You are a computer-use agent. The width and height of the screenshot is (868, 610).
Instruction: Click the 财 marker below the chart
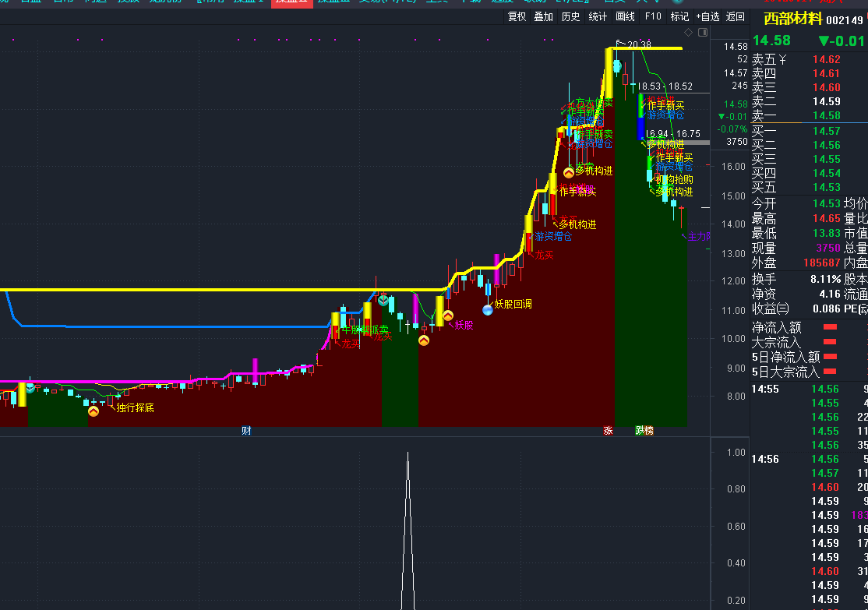click(246, 431)
